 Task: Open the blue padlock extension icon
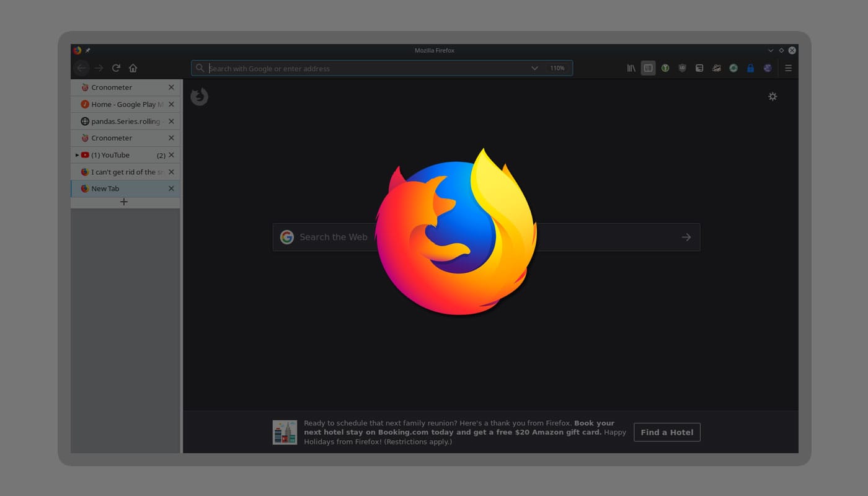[x=751, y=68]
